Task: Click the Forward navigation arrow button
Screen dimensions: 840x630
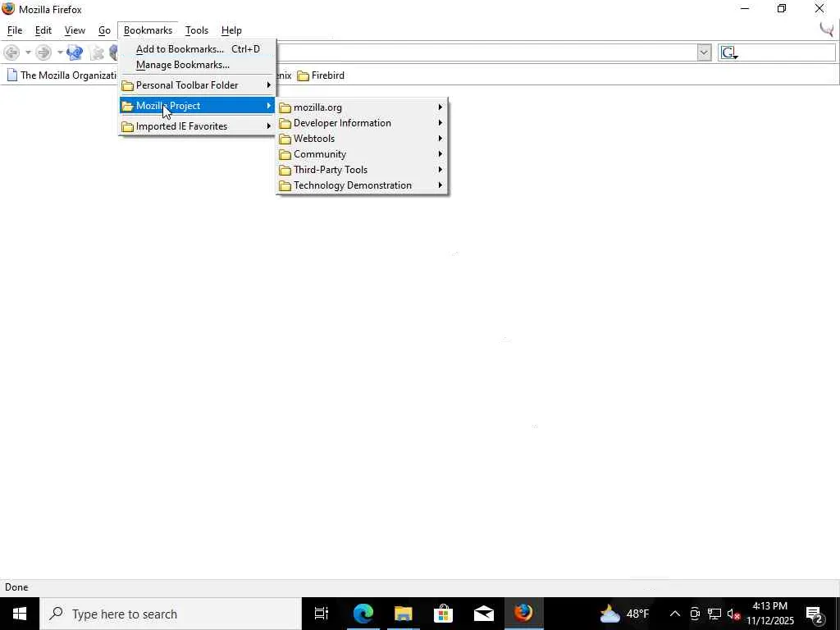Action: coord(43,52)
